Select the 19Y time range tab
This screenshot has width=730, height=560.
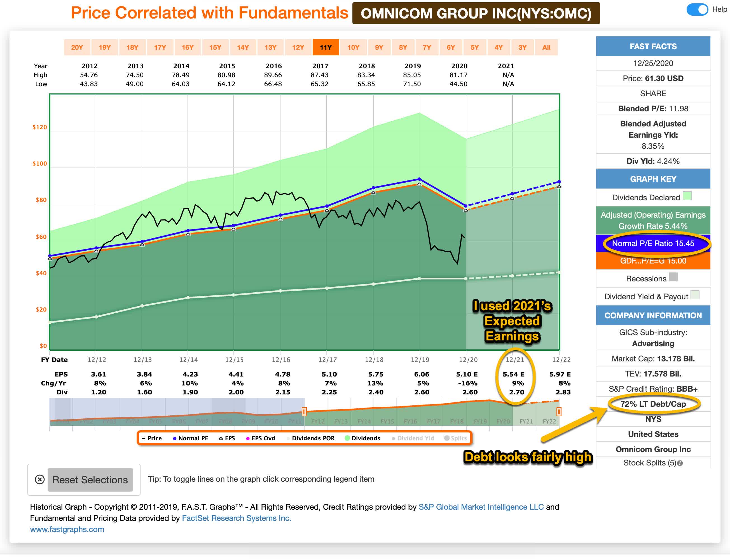click(105, 47)
